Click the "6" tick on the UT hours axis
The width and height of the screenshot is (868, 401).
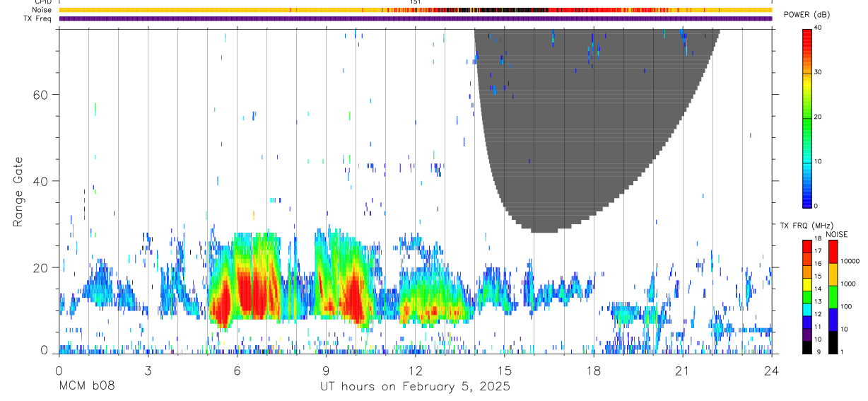coord(237,371)
